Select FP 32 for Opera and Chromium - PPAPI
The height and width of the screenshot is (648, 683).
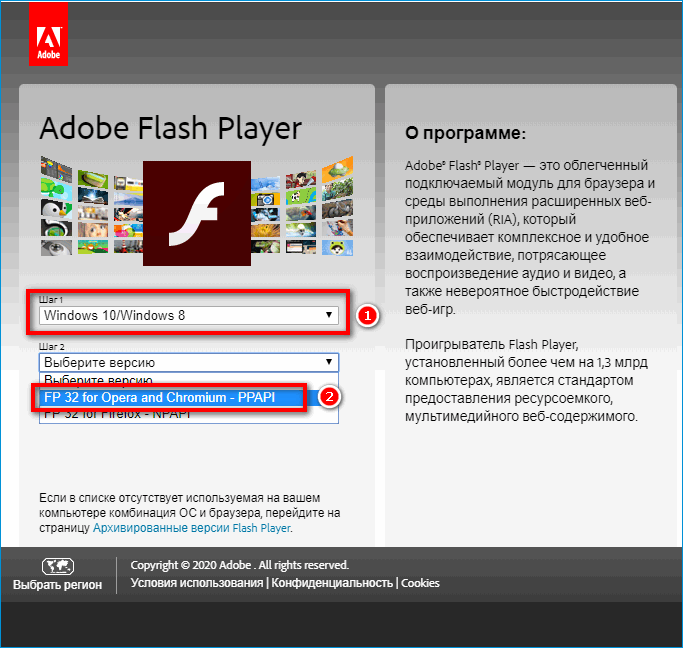189,398
